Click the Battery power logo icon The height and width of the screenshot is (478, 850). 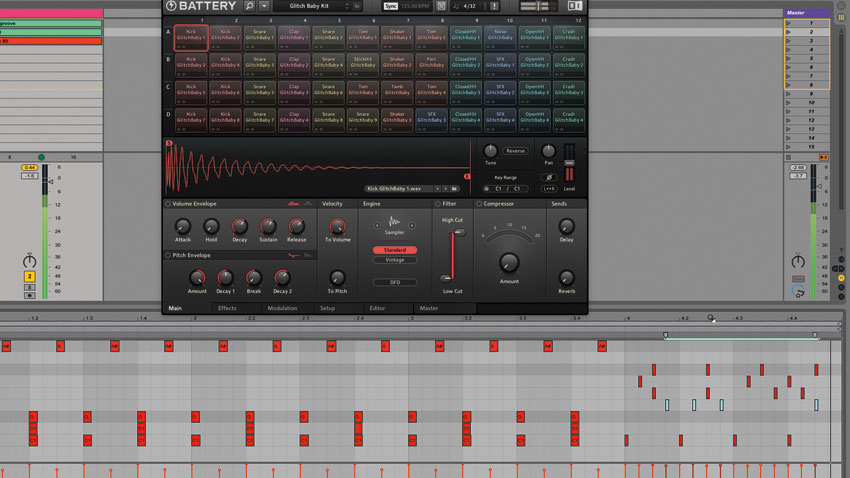tap(171, 6)
